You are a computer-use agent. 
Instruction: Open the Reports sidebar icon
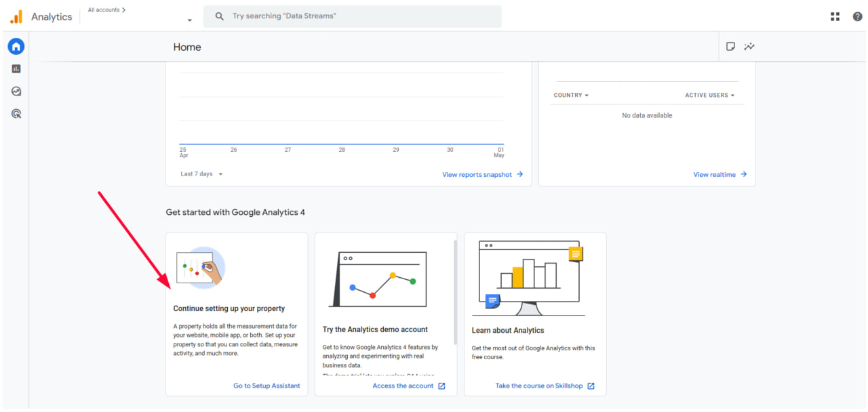(16, 68)
